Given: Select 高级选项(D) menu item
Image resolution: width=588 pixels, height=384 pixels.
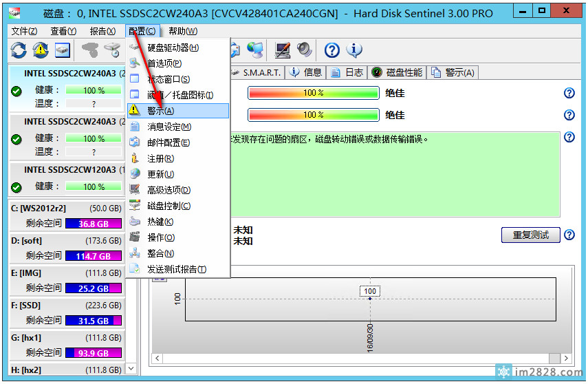Looking at the screenshot, I should (x=168, y=190).
